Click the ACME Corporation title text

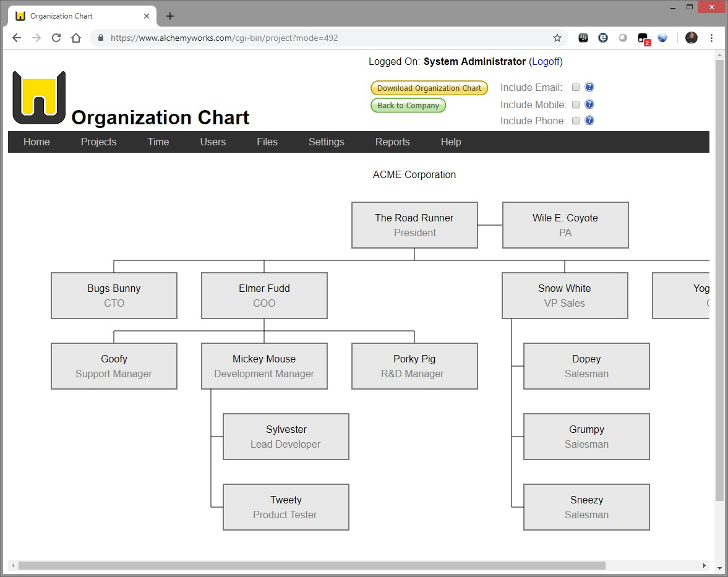click(x=414, y=174)
